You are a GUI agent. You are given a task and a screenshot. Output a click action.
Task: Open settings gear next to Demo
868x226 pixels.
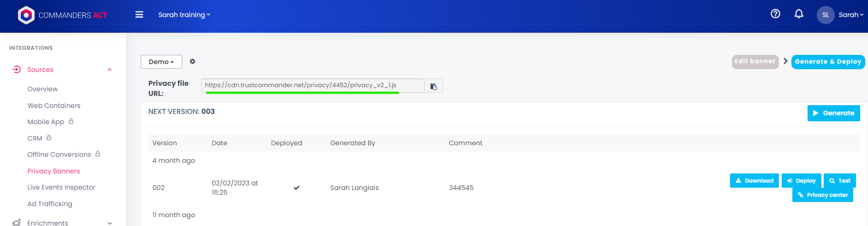point(192,61)
